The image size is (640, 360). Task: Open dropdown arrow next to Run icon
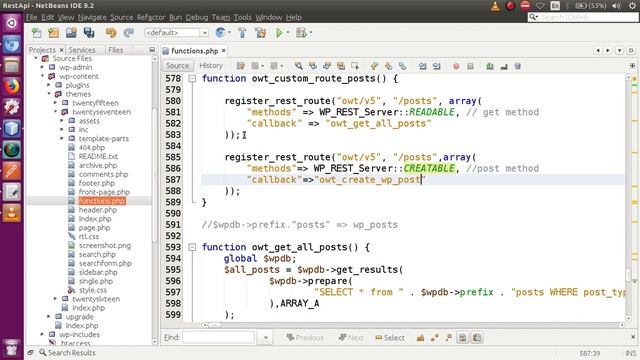point(288,33)
